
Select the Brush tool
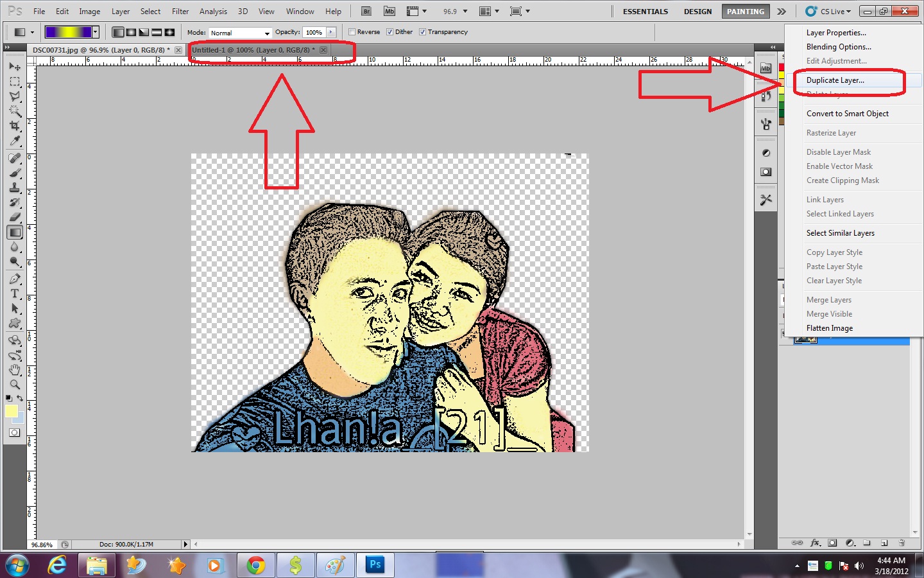click(x=14, y=171)
